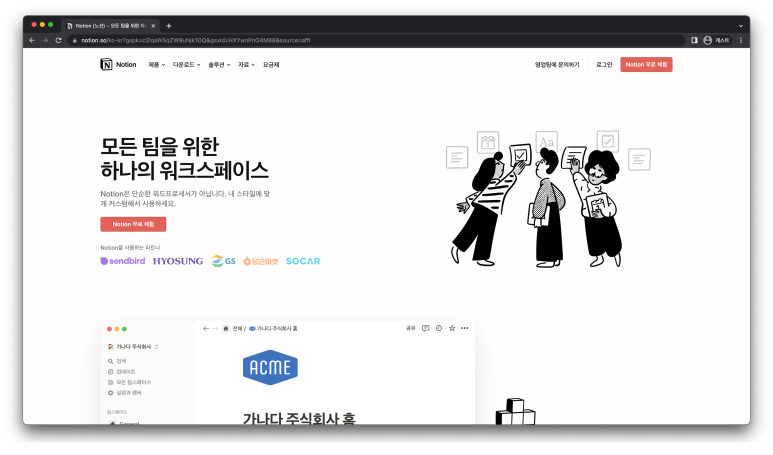The image size is (773, 455).
Task: Click the browser back arrow
Action: click(x=32, y=40)
